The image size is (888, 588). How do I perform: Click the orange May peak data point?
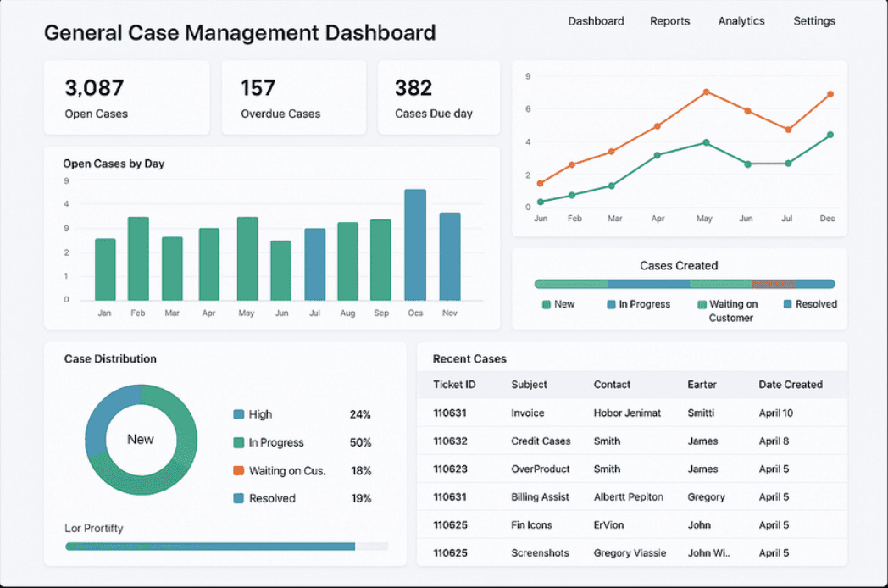[706, 92]
